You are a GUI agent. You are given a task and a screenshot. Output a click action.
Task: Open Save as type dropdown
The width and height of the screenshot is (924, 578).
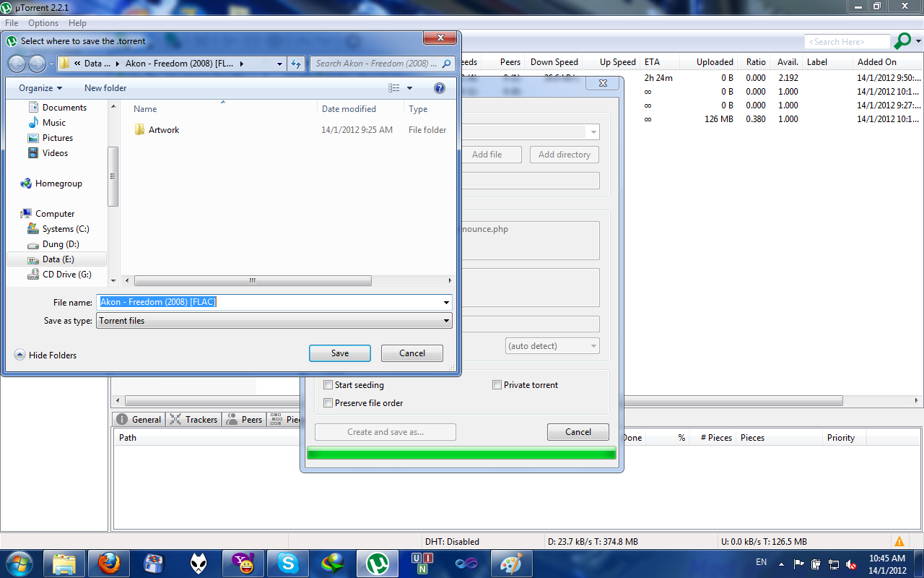(447, 321)
